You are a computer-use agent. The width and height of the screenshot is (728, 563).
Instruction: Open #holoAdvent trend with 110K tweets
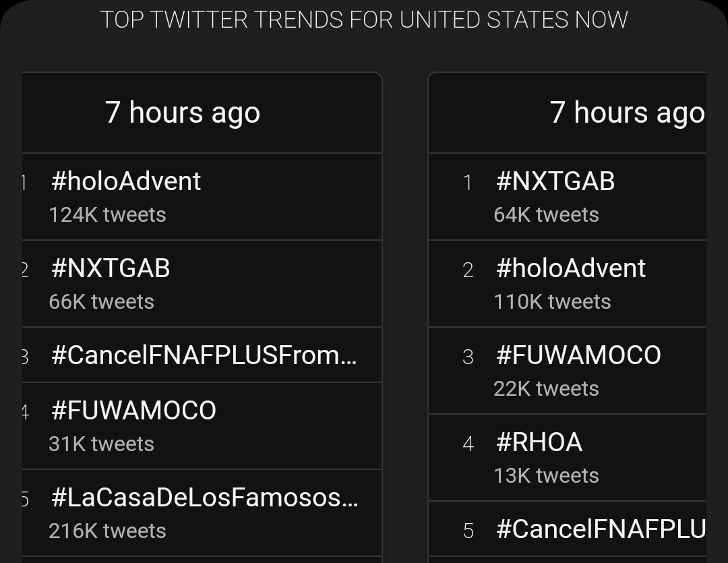570,268
